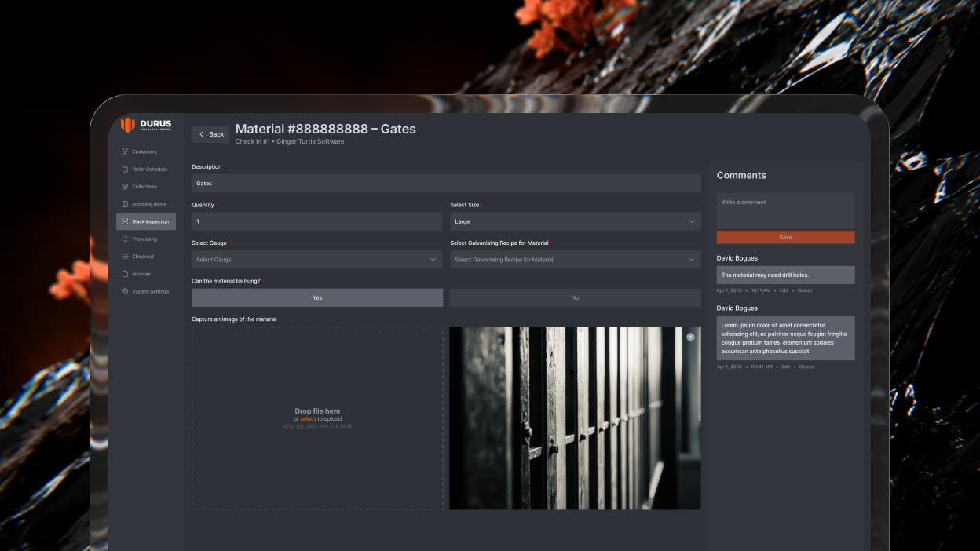Image resolution: width=980 pixels, height=551 pixels.
Task: Click the Lorem ipsum comment body
Action: (784, 338)
